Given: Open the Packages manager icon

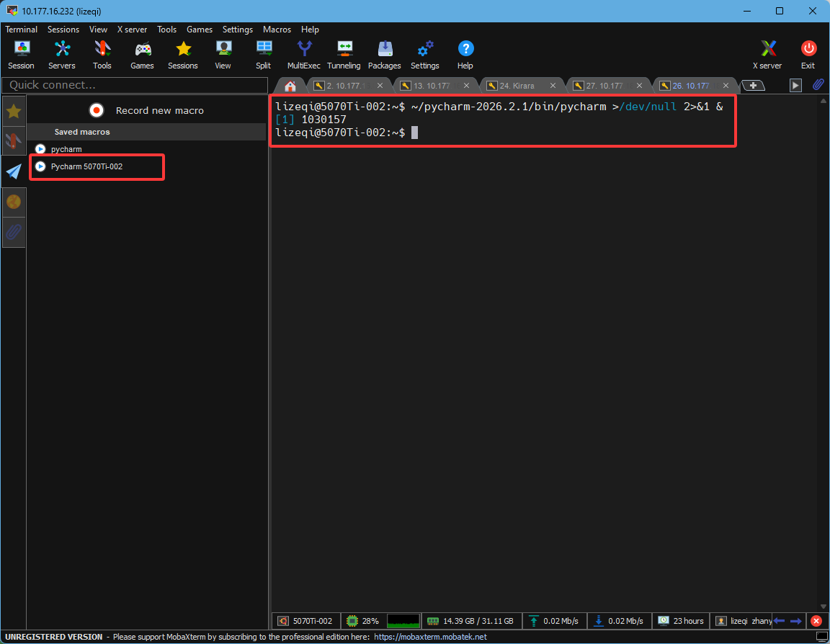Looking at the screenshot, I should click(384, 55).
